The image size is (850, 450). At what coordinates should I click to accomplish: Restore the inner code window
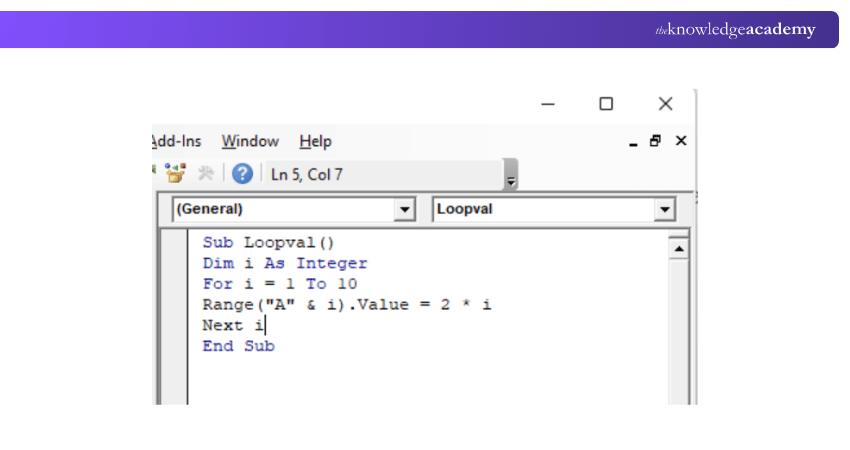pos(655,141)
